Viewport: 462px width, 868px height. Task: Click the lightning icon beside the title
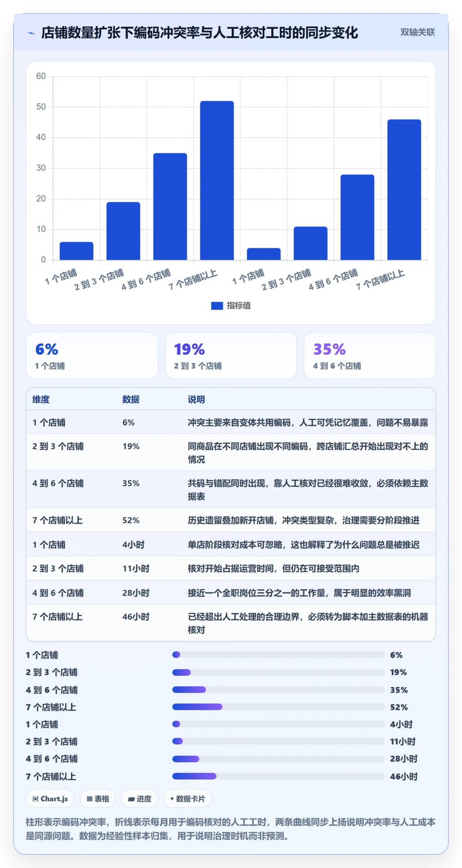click(x=31, y=33)
